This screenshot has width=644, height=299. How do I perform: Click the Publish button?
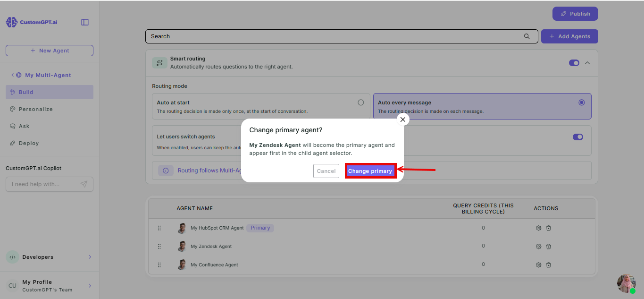tap(575, 14)
